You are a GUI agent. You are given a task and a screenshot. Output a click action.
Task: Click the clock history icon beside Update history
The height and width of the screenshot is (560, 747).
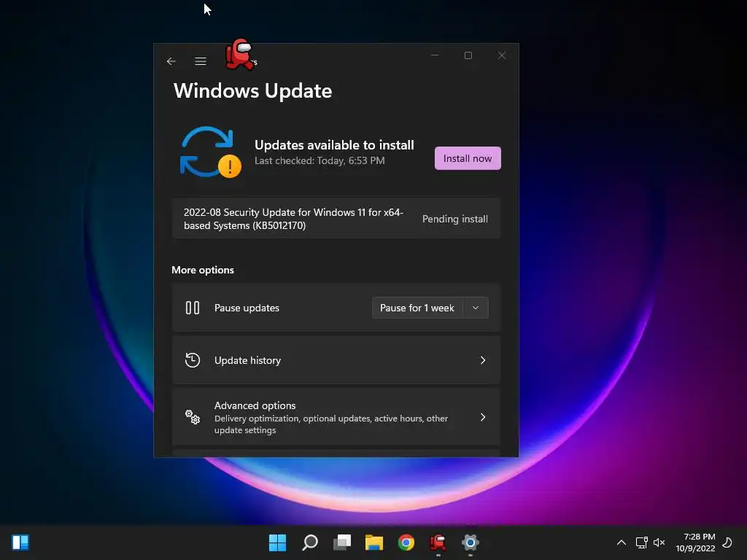point(193,360)
